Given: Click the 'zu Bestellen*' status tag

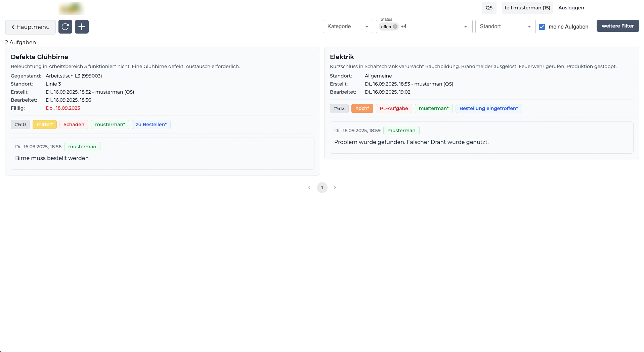Looking at the screenshot, I should point(151,124).
